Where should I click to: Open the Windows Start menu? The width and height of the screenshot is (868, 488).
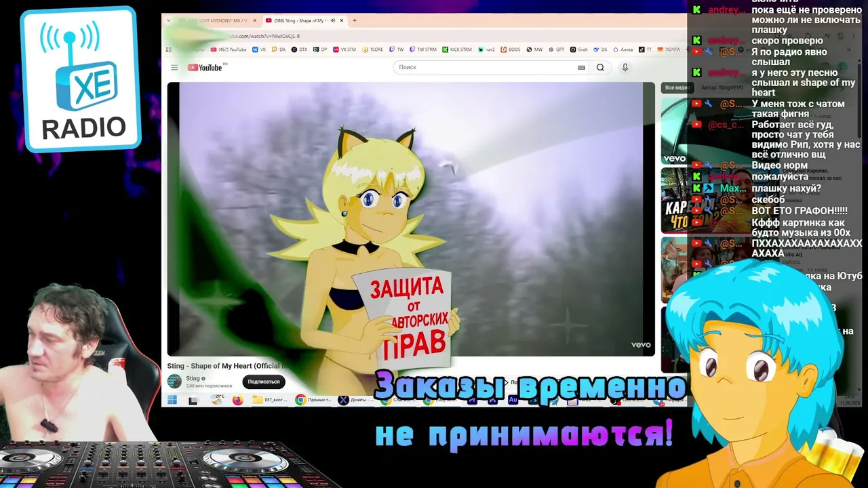pyautogui.click(x=172, y=400)
